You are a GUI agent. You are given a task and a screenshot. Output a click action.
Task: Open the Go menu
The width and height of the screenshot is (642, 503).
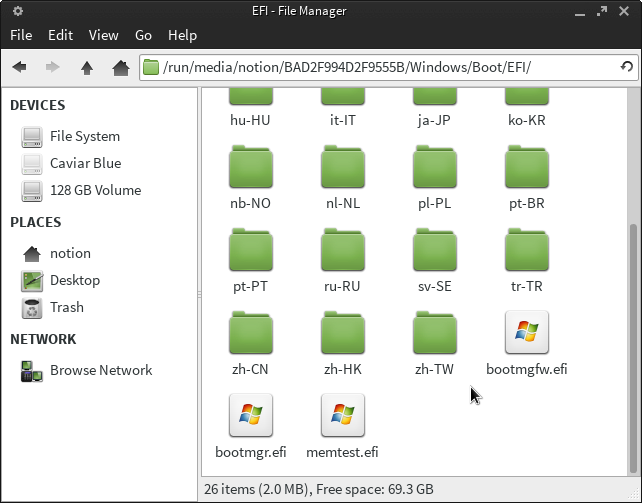coord(143,35)
